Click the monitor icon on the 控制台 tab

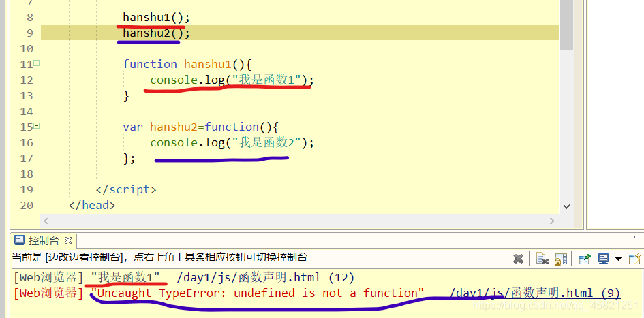pos(19,240)
